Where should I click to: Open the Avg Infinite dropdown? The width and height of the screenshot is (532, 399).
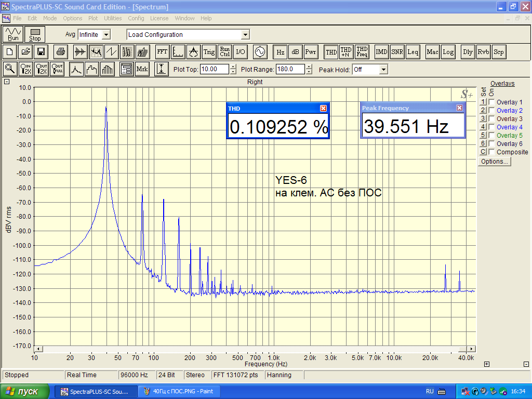(x=106, y=35)
